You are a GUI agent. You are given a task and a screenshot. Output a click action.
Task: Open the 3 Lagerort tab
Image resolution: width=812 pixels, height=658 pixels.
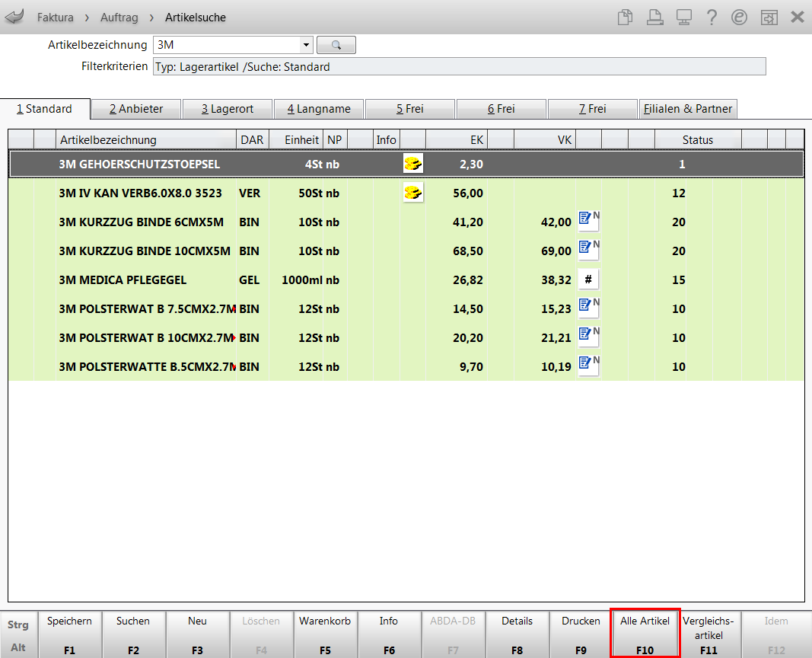tap(228, 109)
